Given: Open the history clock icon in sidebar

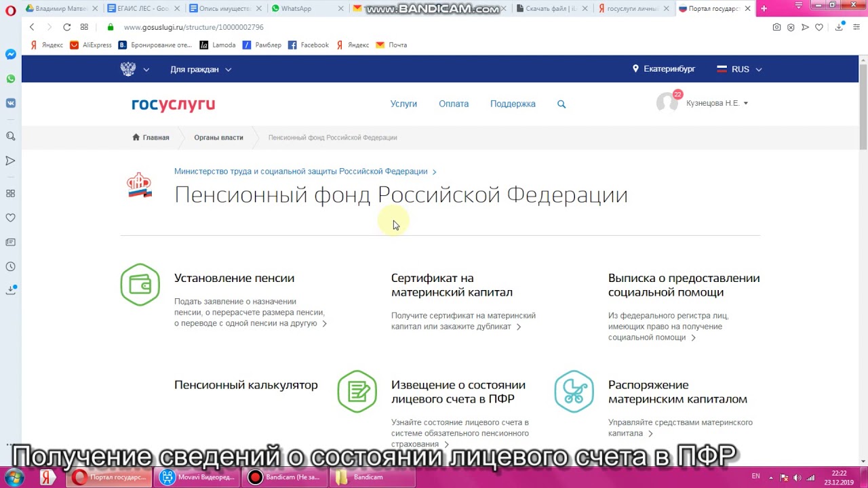Looking at the screenshot, I should pyautogui.click(x=11, y=266).
